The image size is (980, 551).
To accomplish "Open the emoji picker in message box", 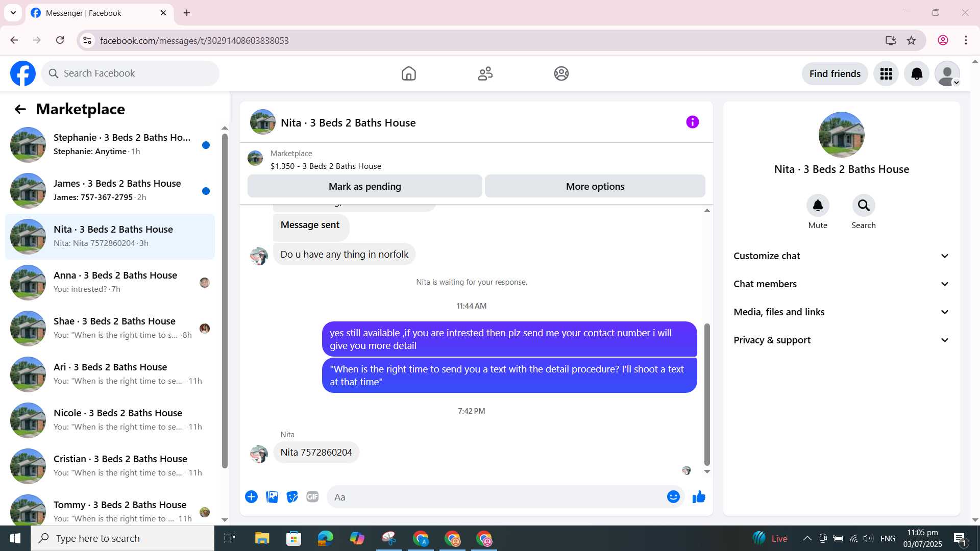I will (x=673, y=497).
